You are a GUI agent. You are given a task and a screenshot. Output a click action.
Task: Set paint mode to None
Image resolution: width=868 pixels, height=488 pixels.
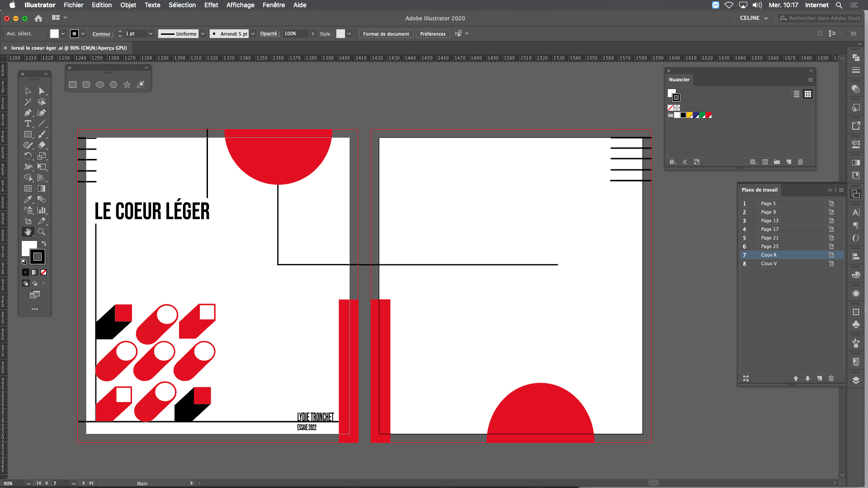44,272
